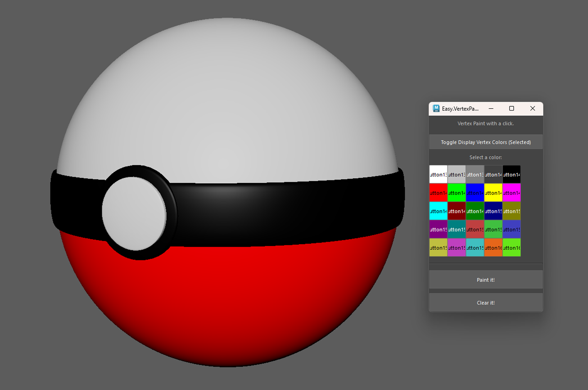Choose the teal color swatch
The height and width of the screenshot is (390, 588).
pyautogui.click(x=457, y=229)
